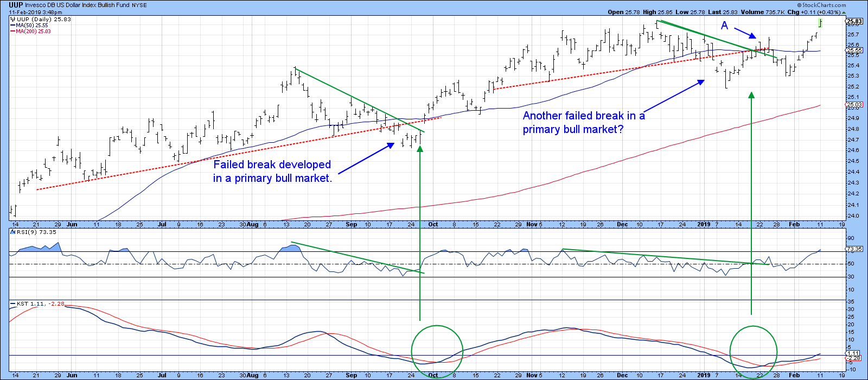Click the Chg +0.11 (+0.43%) reading

tap(815, 12)
